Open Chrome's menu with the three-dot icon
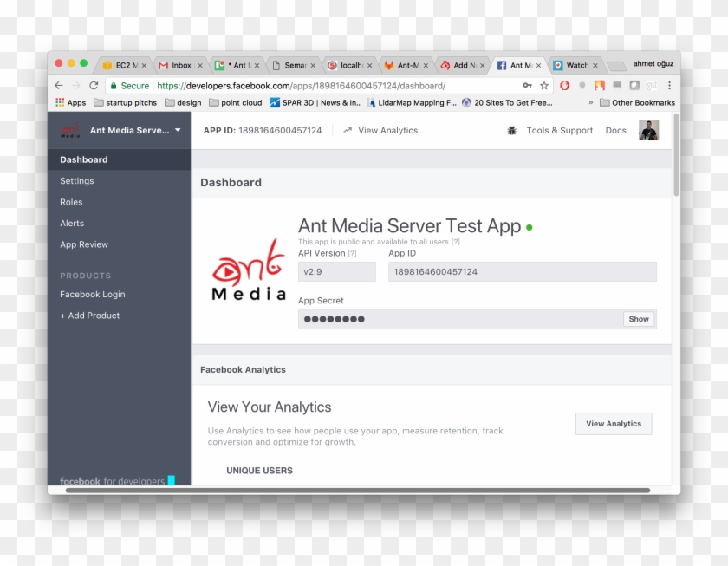The width and height of the screenshot is (728, 566). [x=668, y=86]
